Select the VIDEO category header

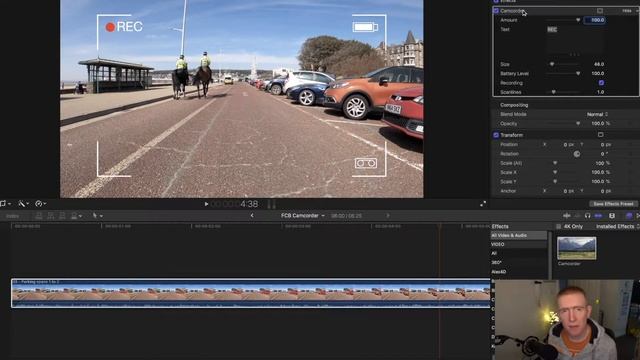point(518,244)
